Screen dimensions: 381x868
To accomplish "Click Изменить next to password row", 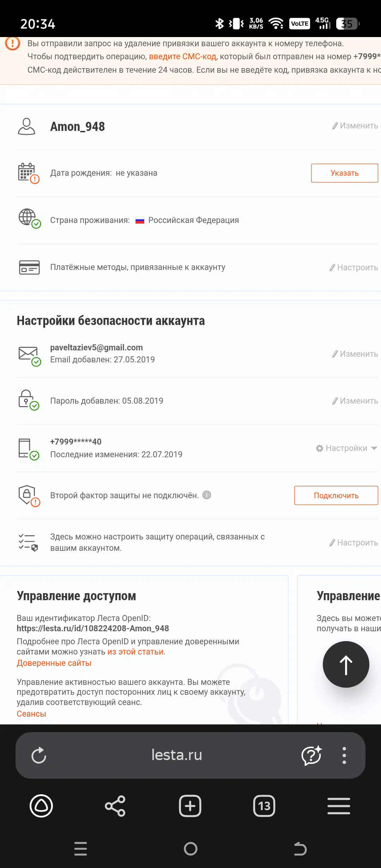I will point(355,401).
